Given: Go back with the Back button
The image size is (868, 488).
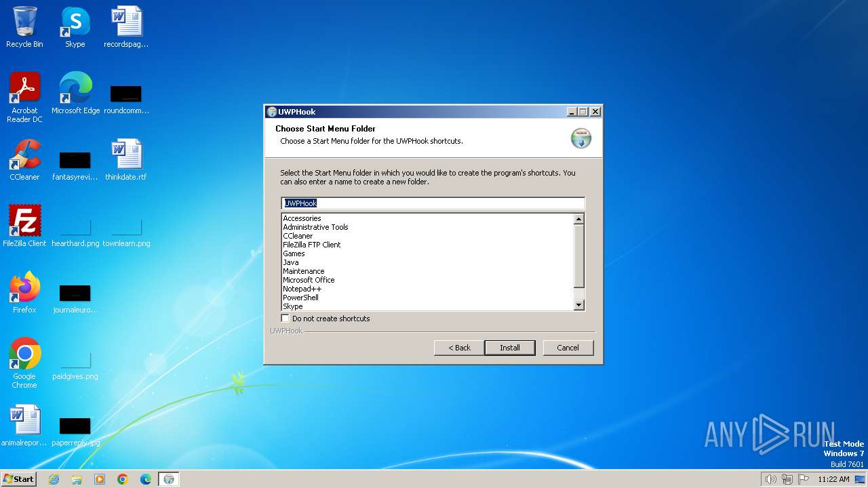Looking at the screenshot, I should (459, 348).
